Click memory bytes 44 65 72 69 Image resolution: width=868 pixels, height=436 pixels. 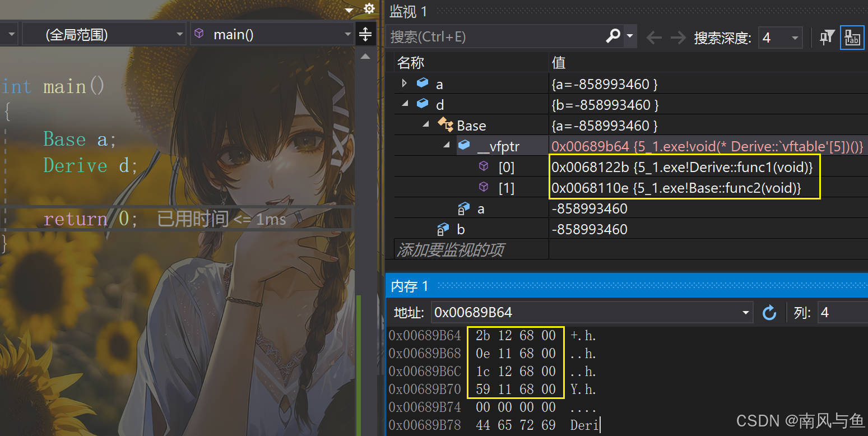click(516, 425)
